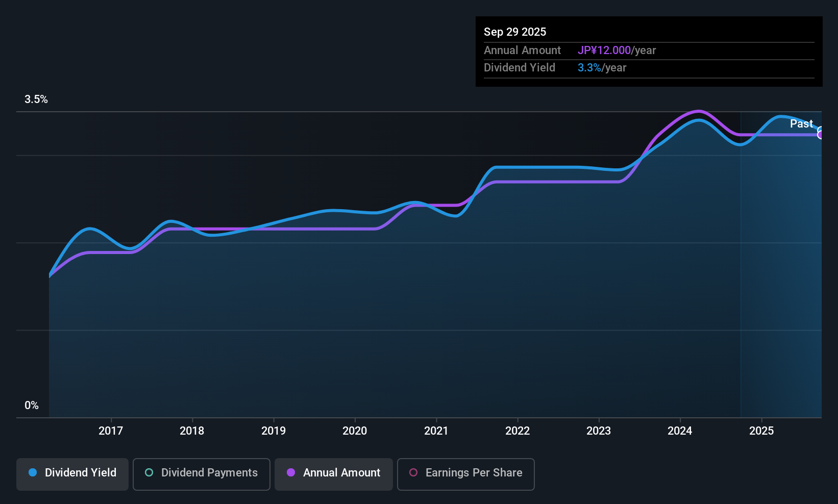Viewport: 838px width, 504px height.
Task: Pick the 2022 year label
Action: point(517,431)
